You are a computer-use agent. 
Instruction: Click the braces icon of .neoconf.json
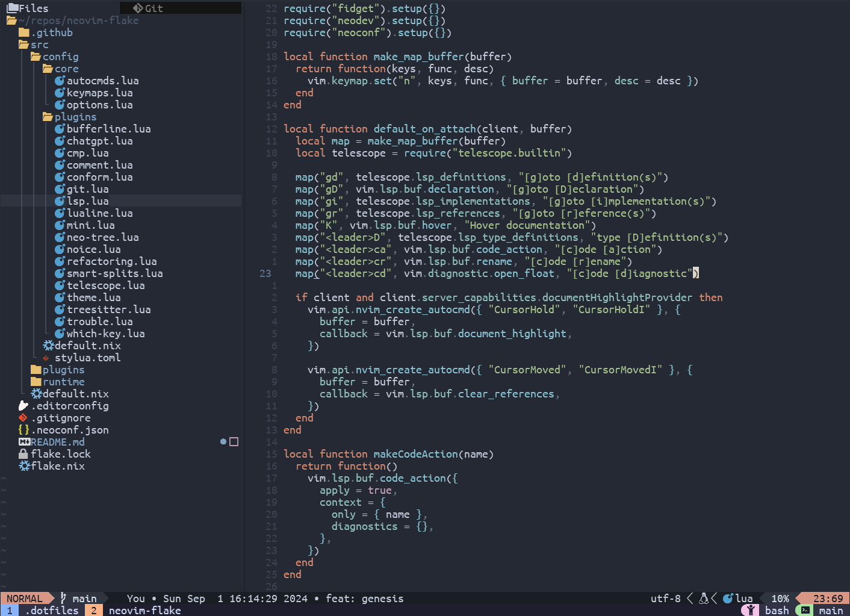[24, 430]
